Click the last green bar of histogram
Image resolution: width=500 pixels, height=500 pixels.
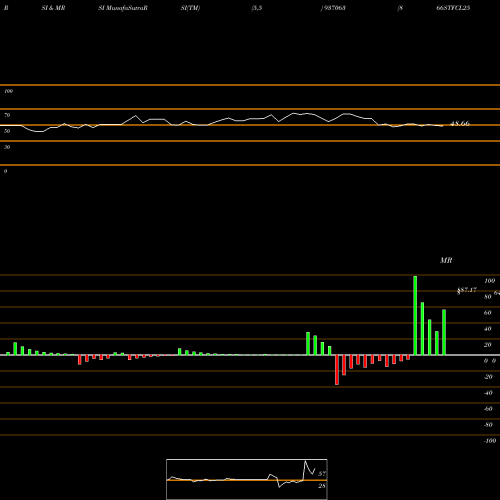click(444, 332)
